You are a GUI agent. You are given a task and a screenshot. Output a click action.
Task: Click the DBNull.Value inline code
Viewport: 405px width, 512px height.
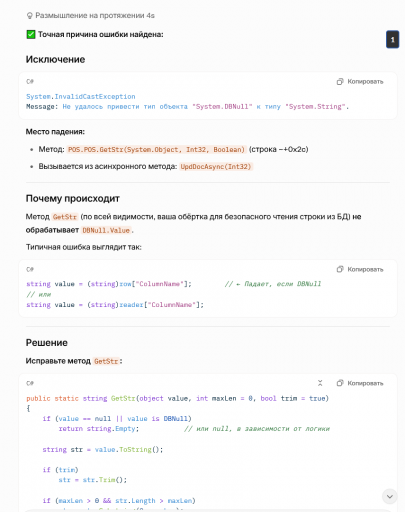106,230
